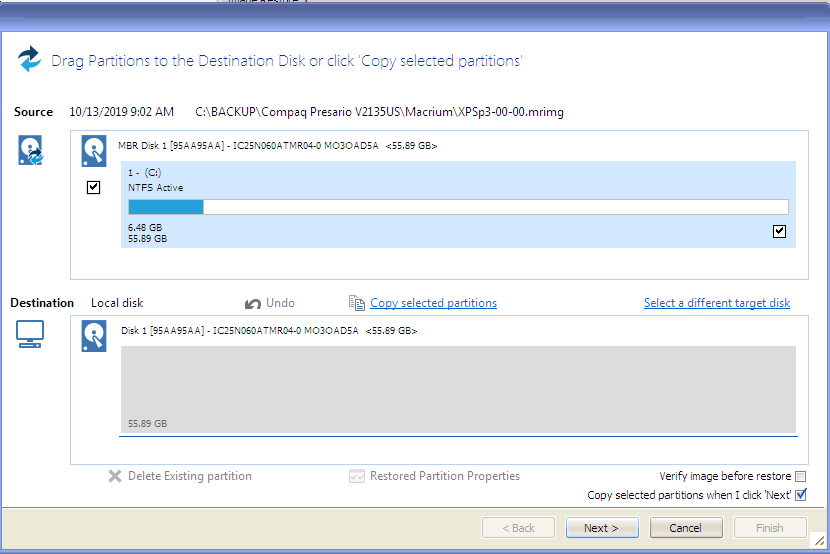The height and width of the screenshot is (554, 830).
Task: Click the source image disk icon
Action: 31,150
